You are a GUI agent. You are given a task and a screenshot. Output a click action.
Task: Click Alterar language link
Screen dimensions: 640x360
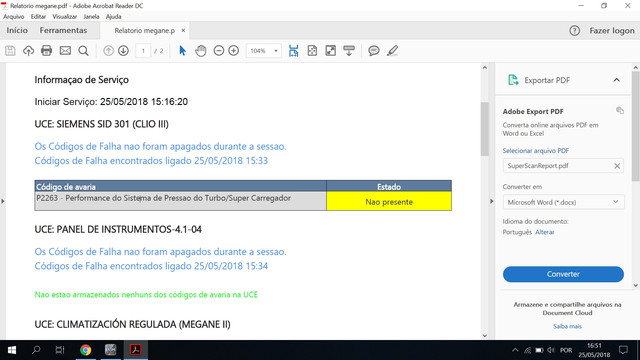click(544, 232)
